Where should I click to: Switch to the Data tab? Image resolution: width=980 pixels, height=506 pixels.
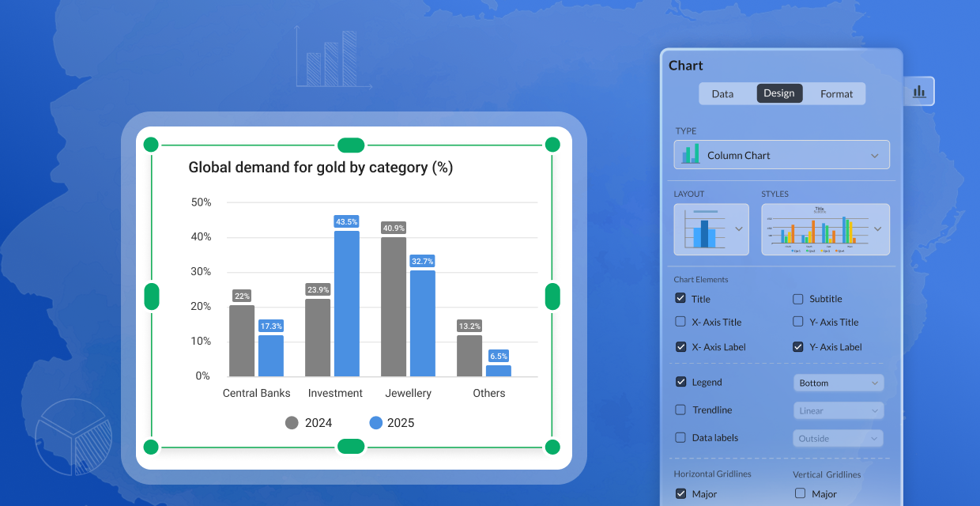[x=722, y=93]
